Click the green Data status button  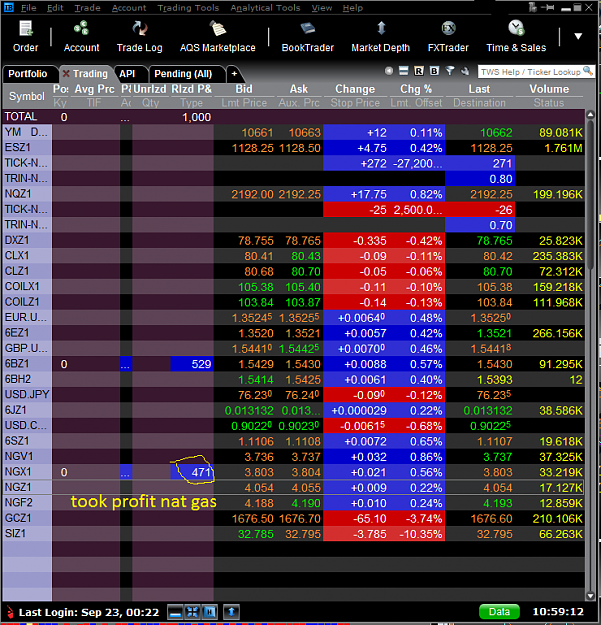point(499,612)
